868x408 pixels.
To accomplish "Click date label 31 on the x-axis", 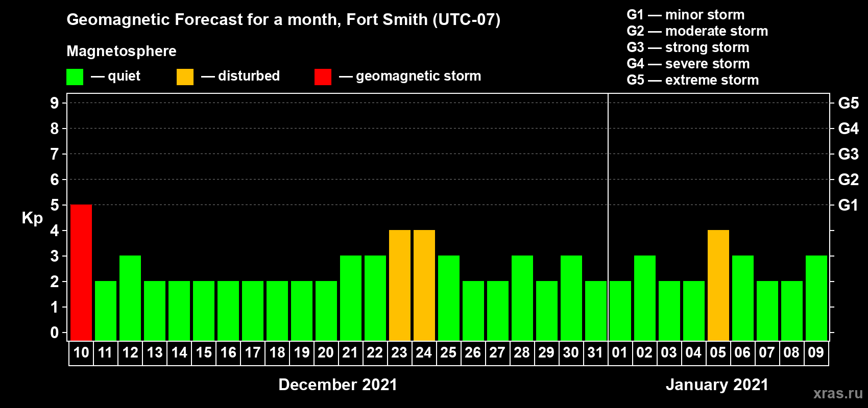I will click(x=595, y=353).
